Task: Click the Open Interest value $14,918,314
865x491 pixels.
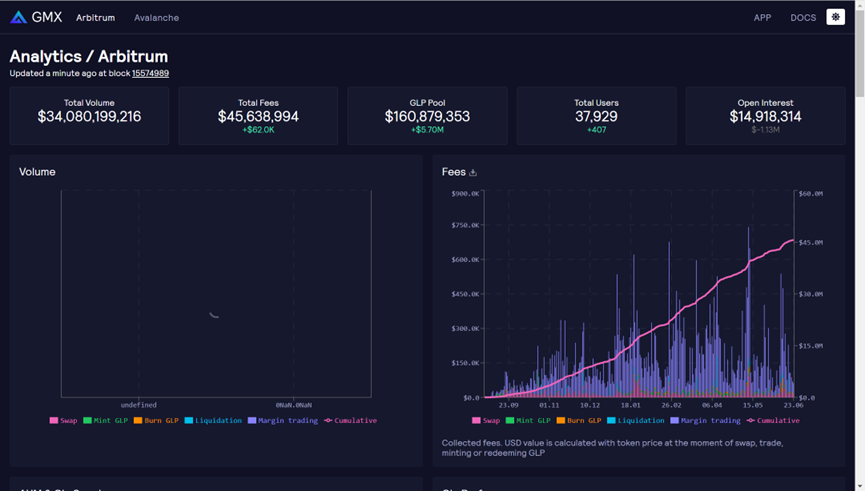Action: tap(765, 116)
